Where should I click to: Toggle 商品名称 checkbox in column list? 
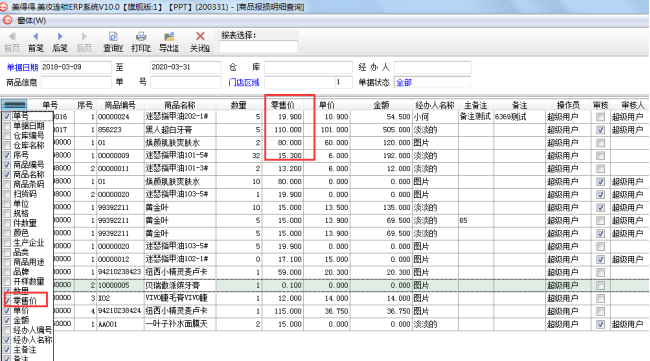pos(7,174)
